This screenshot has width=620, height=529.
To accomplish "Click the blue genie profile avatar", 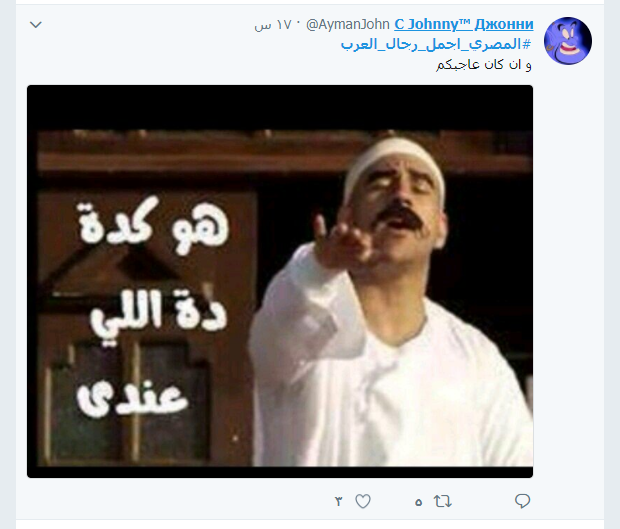I will click(568, 41).
